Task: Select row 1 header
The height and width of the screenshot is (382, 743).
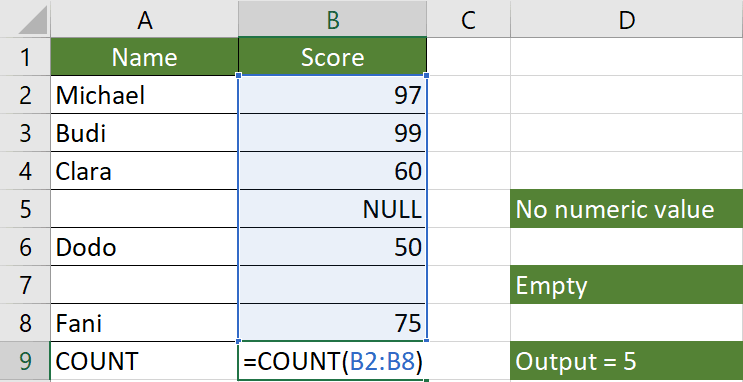Action: [25, 57]
